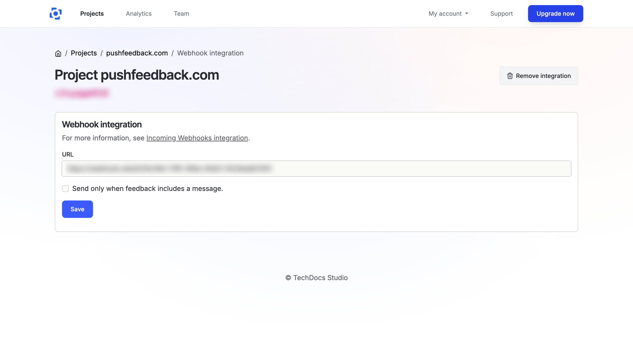Image resolution: width=633 pixels, height=364 pixels.
Task: Go to home via breadcrumb house icon
Action: tap(58, 54)
